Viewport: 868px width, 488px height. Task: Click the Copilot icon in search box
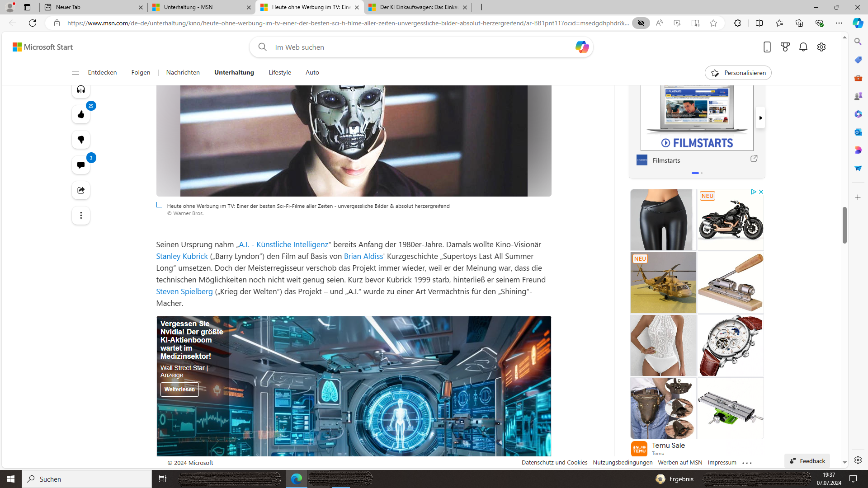point(582,47)
